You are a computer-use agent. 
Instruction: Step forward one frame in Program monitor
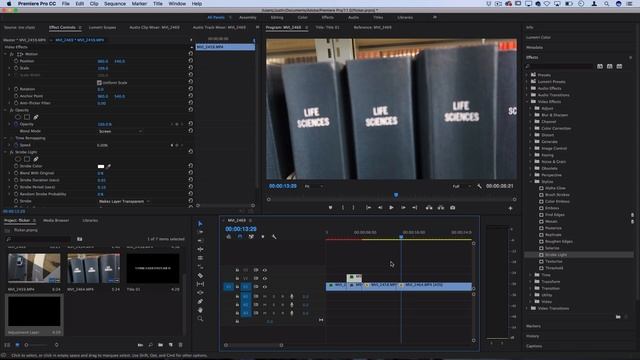[x=403, y=208]
